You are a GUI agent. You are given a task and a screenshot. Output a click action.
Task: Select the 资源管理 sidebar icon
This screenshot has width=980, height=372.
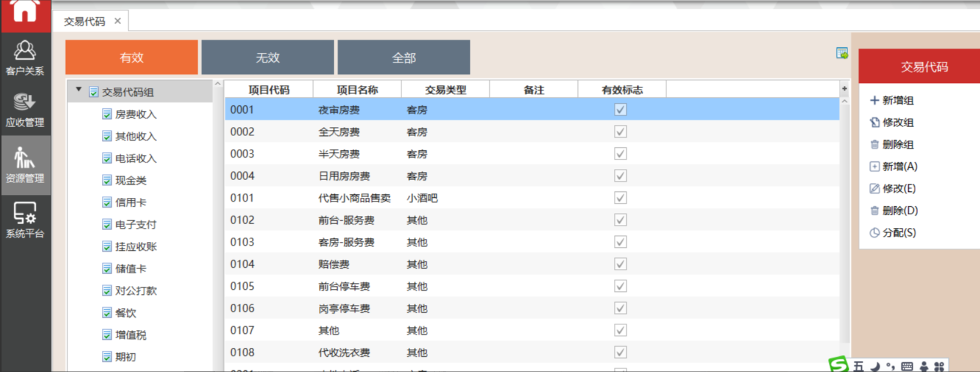click(x=25, y=165)
